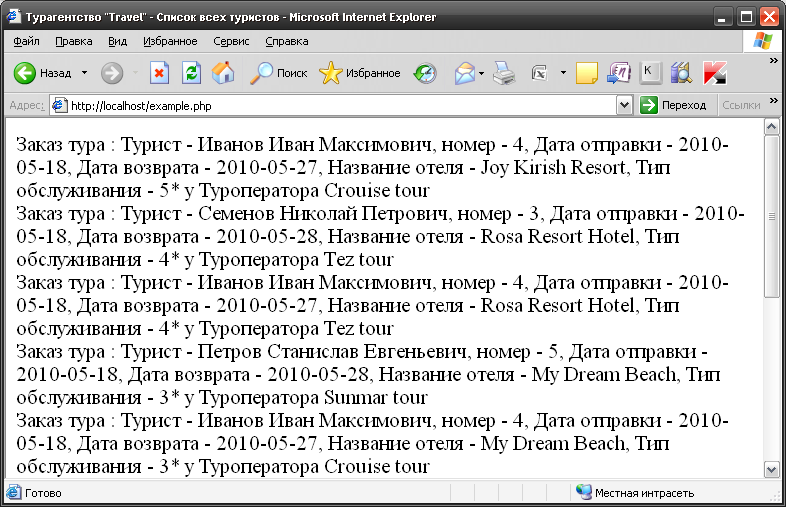
Task: Go back with the Назад button
Action: click(x=42, y=73)
